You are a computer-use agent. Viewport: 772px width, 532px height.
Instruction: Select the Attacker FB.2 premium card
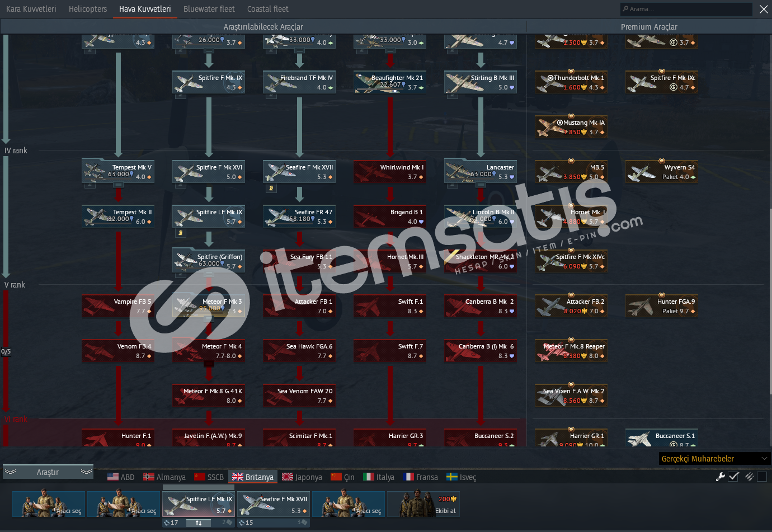pyautogui.click(x=571, y=306)
